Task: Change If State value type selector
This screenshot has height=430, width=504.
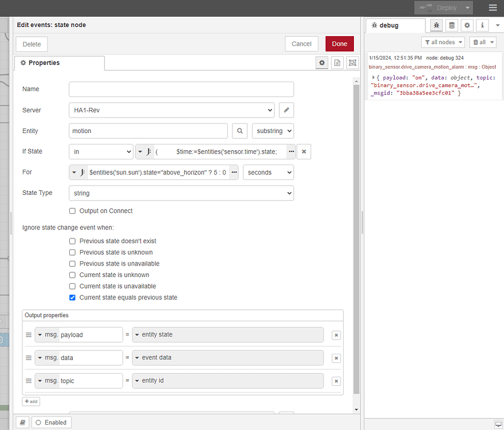Action: click(x=144, y=151)
